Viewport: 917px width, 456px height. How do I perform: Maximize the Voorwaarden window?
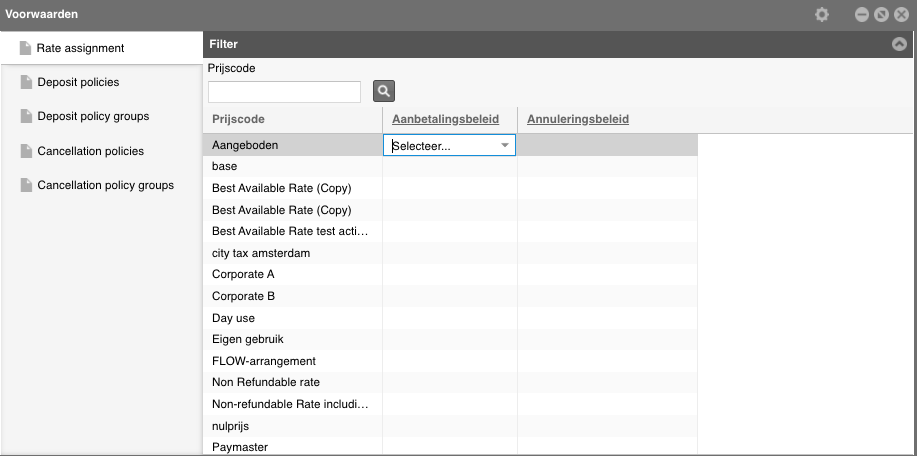click(x=881, y=15)
